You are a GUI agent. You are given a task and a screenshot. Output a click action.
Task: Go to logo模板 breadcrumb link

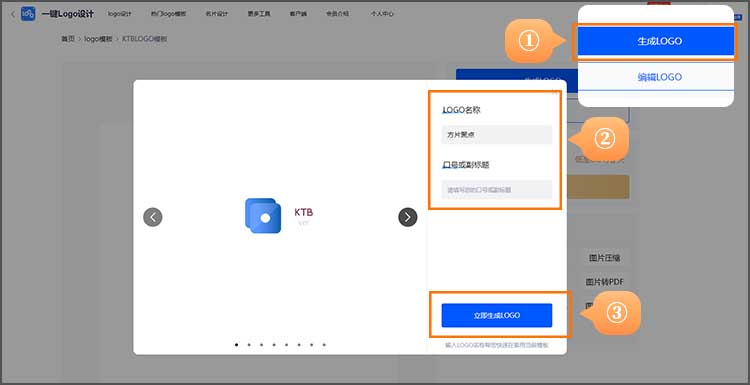click(98, 39)
